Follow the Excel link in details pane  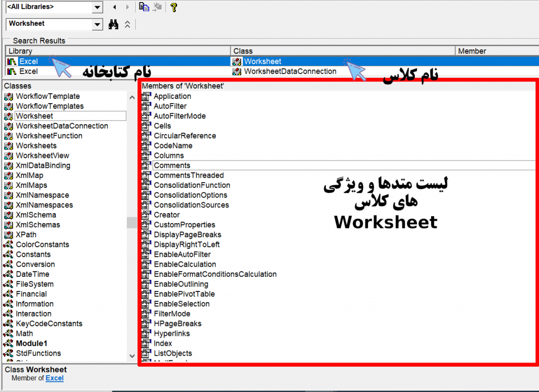point(55,378)
